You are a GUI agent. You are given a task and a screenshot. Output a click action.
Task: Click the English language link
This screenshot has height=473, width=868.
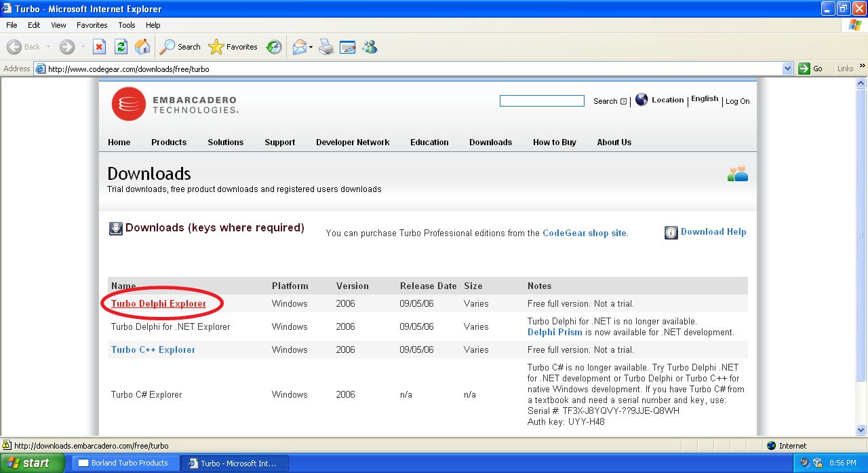(705, 99)
